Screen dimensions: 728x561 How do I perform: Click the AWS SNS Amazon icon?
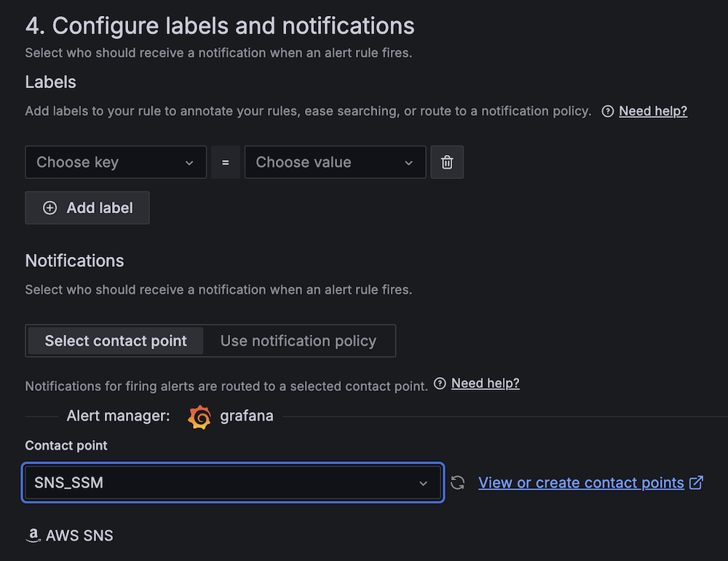pyautogui.click(x=33, y=535)
